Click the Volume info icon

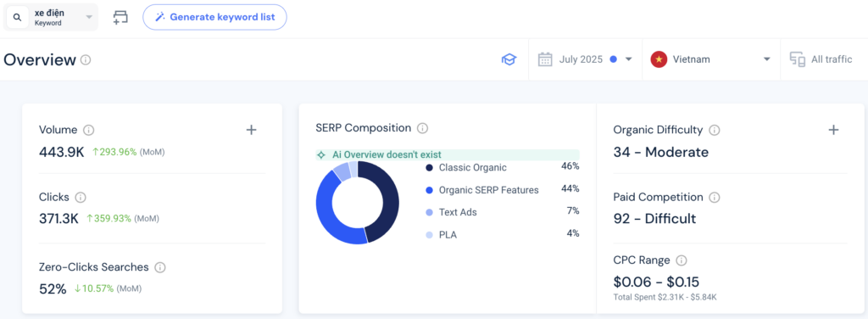point(88,130)
